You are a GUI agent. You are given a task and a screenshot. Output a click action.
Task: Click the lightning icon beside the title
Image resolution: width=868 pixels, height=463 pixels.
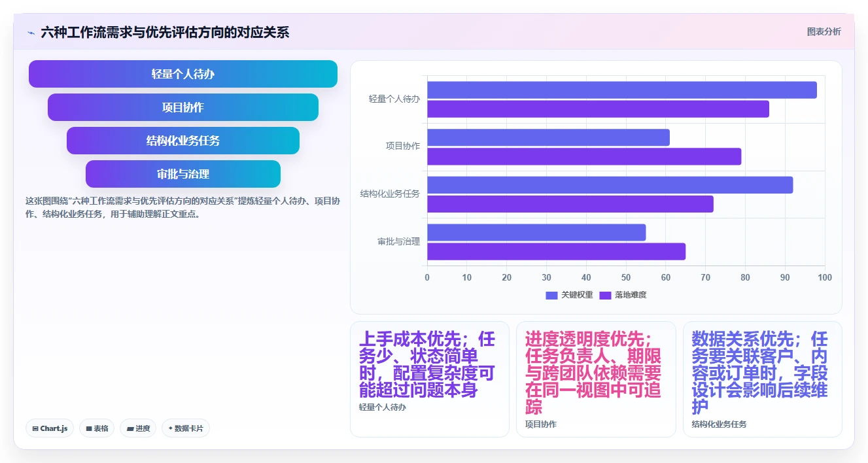point(31,33)
